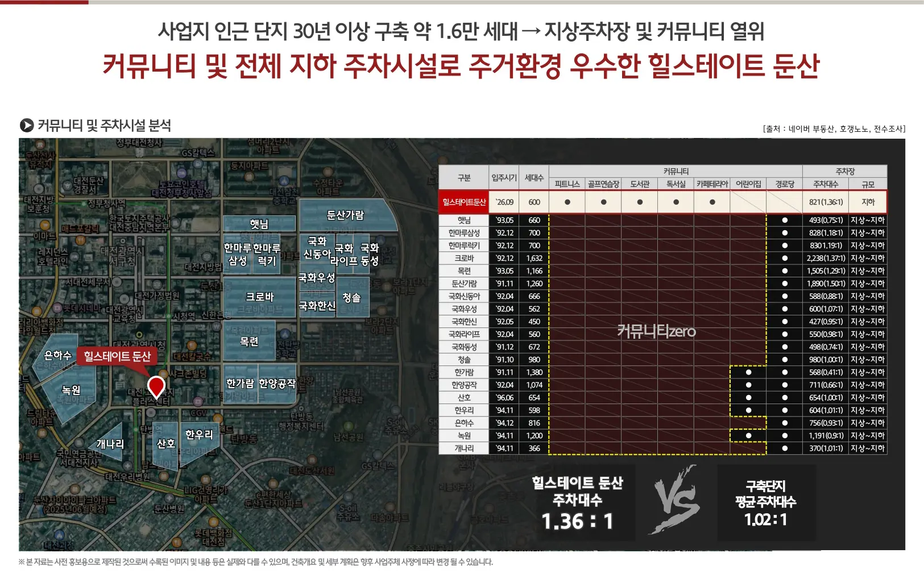Click the 경로당 dot in the 햇님 row
This screenshot has height=582, width=924.
click(x=785, y=221)
